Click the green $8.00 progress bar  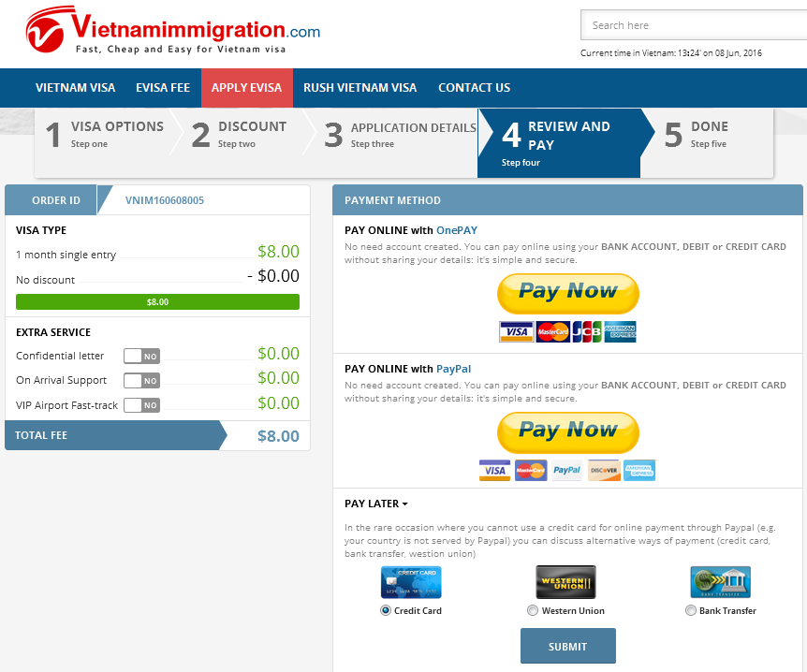point(157,302)
